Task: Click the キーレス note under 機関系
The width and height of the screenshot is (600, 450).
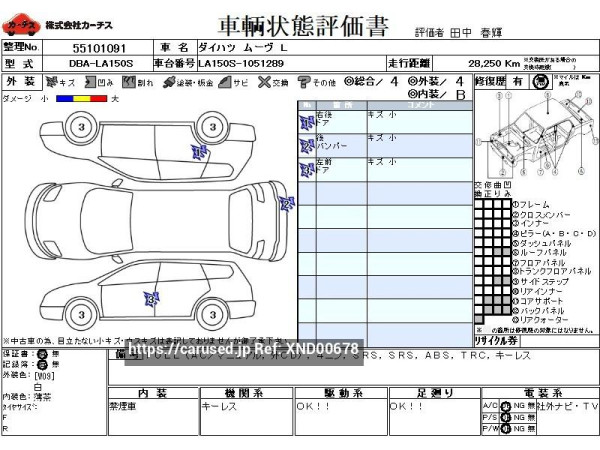Action: [219, 407]
